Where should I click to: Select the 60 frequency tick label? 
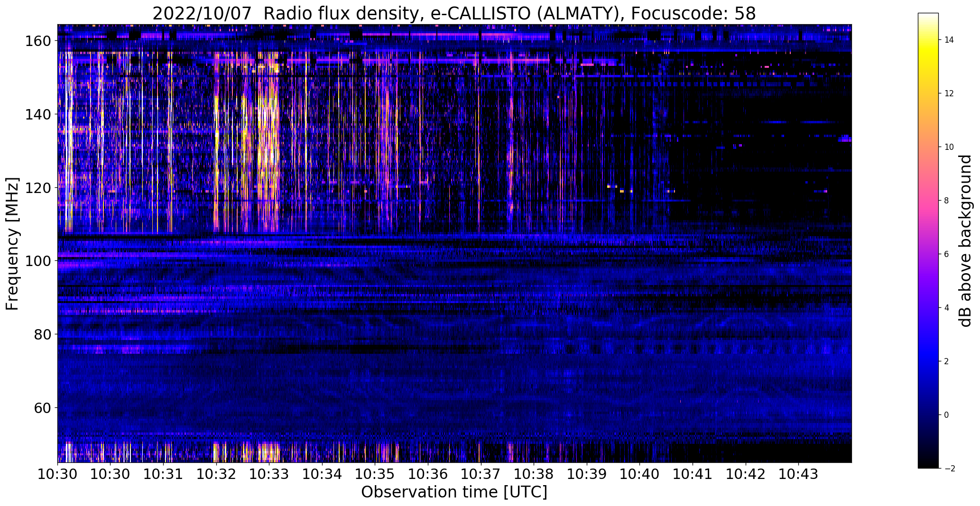[42, 408]
